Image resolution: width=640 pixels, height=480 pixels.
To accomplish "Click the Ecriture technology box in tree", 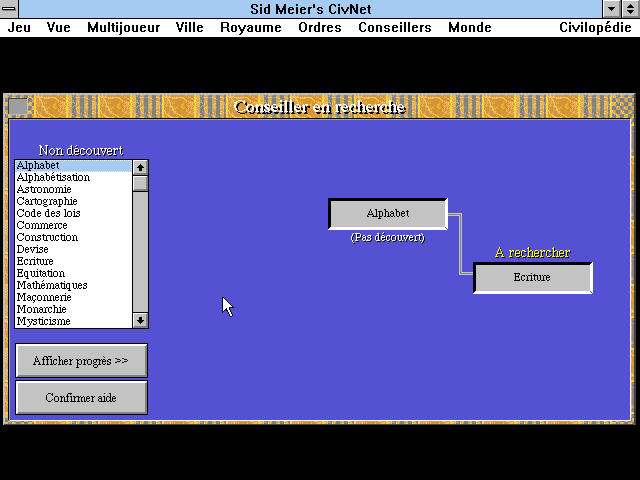I will [533, 278].
